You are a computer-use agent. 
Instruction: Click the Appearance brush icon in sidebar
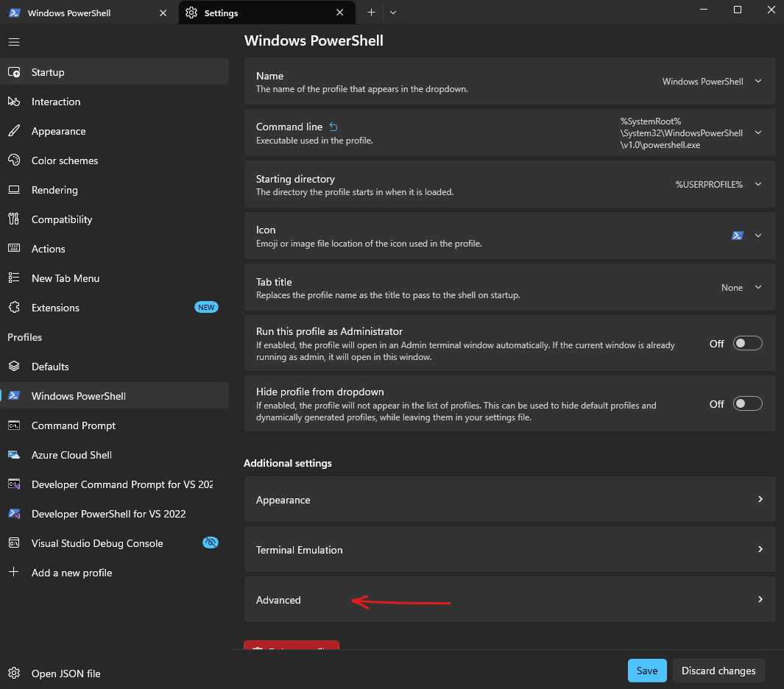tap(14, 131)
